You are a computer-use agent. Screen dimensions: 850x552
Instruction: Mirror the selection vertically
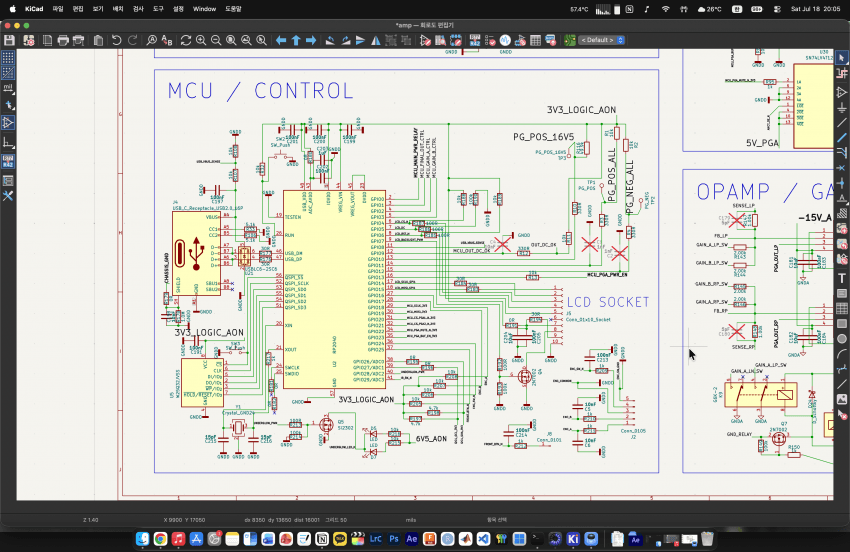pyautogui.click(x=360, y=40)
